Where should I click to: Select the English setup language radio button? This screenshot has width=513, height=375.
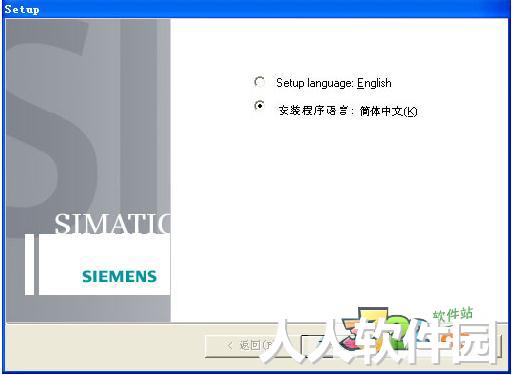(259, 82)
